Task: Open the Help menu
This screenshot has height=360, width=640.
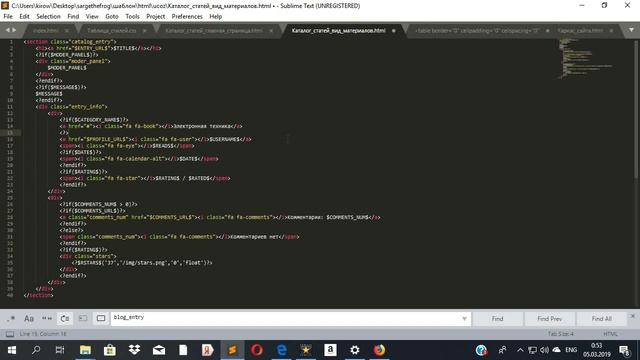Action: click(x=216, y=16)
